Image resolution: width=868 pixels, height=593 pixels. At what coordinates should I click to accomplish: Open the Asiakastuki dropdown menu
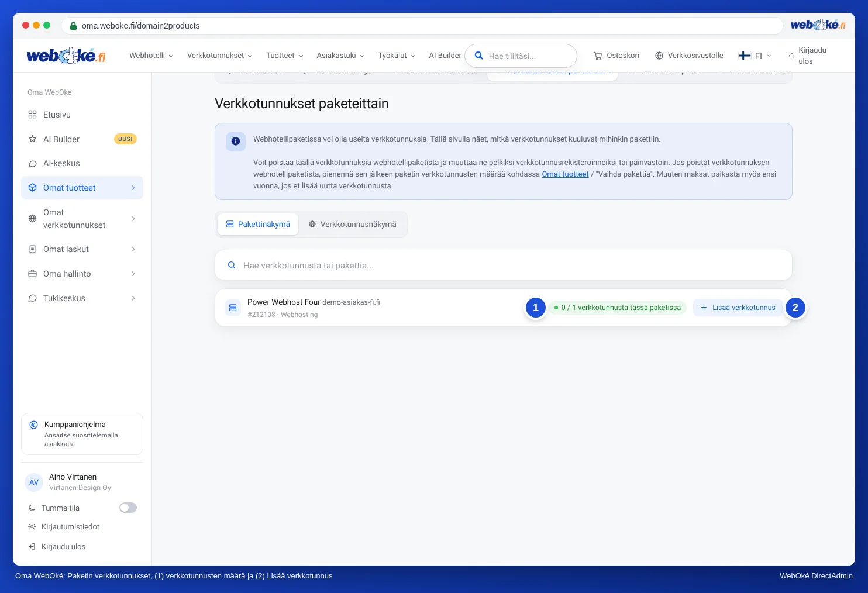340,56
